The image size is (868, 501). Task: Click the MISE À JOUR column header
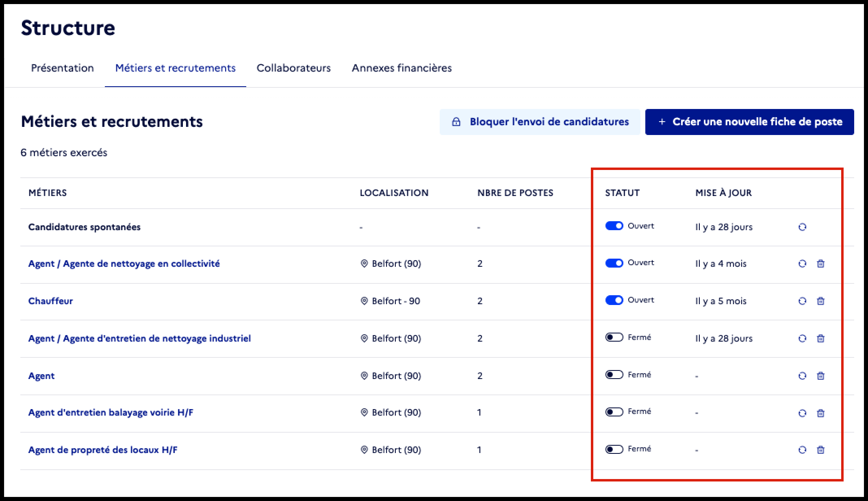coord(723,193)
